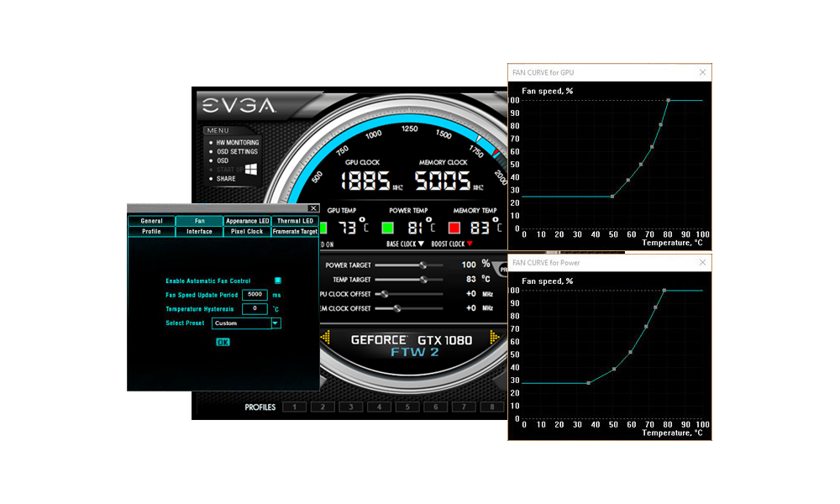The image size is (840, 504).
Task: Click the EVGA logo
Action: 239,106
